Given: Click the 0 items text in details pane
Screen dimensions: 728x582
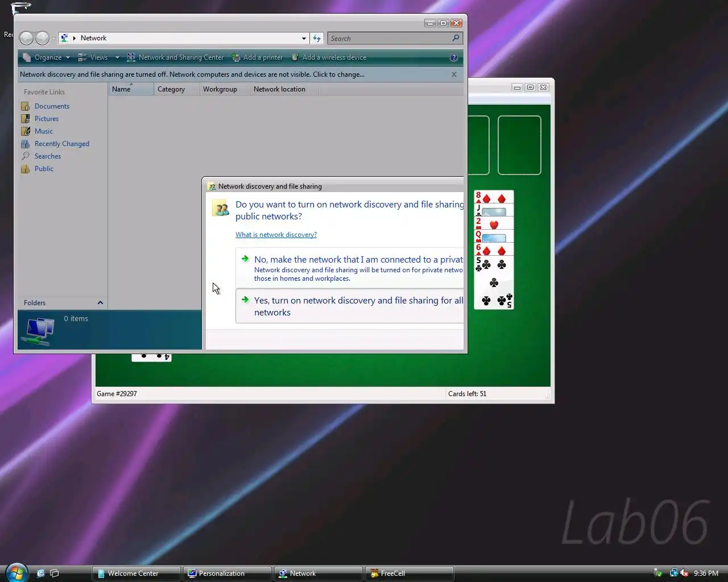Looking at the screenshot, I should [x=76, y=319].
